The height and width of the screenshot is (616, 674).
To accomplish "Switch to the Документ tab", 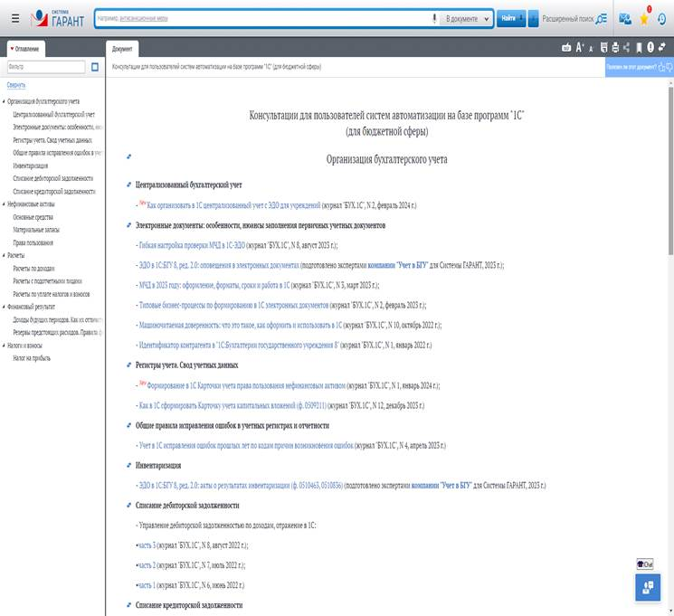I will [x=122, y=49].
